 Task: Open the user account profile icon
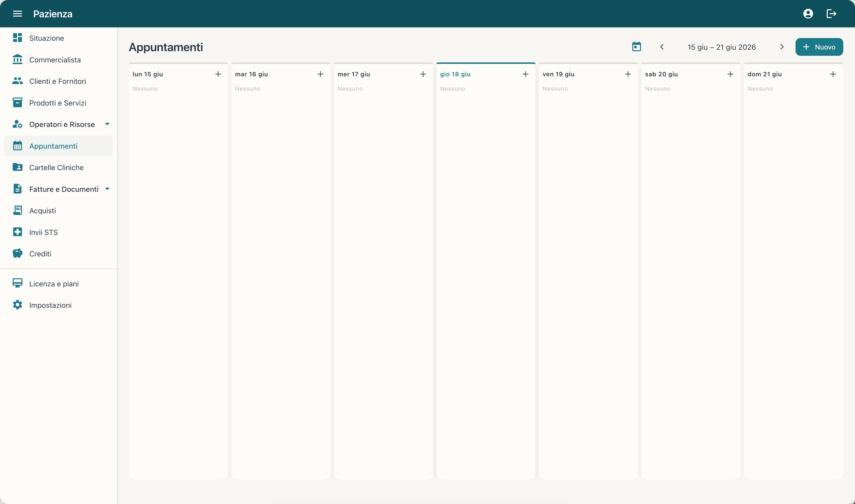[808, 14]
